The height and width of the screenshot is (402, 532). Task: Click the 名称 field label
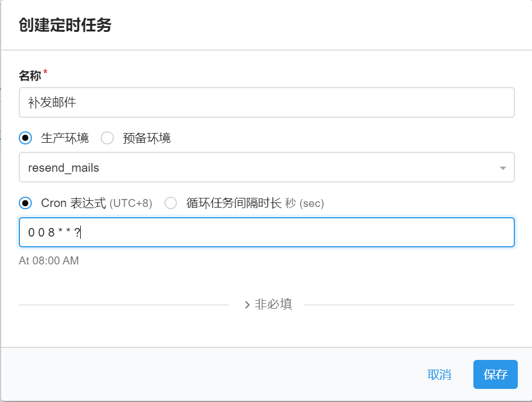click(x=30, y=76)
